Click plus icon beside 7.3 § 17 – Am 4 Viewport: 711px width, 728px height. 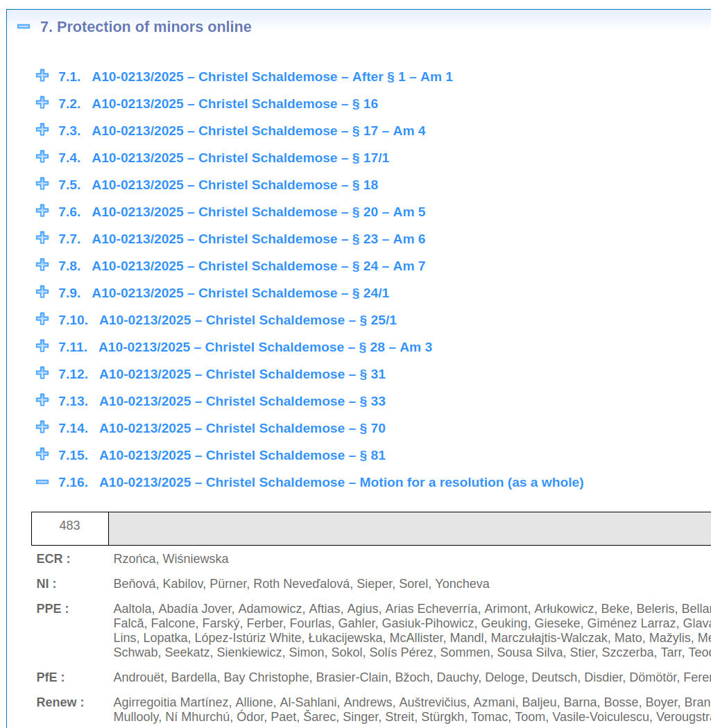coord(42,130)
